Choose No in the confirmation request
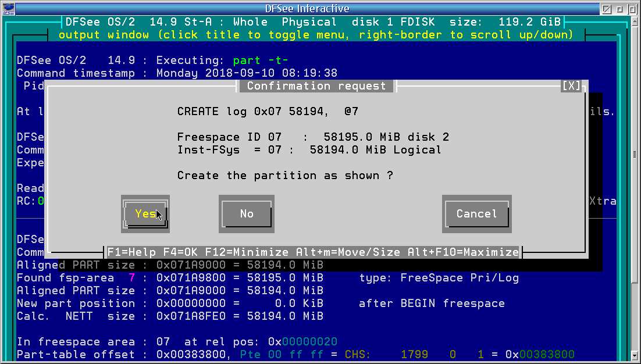The height and width of the screenshot is (364, 641). point(247,213)
